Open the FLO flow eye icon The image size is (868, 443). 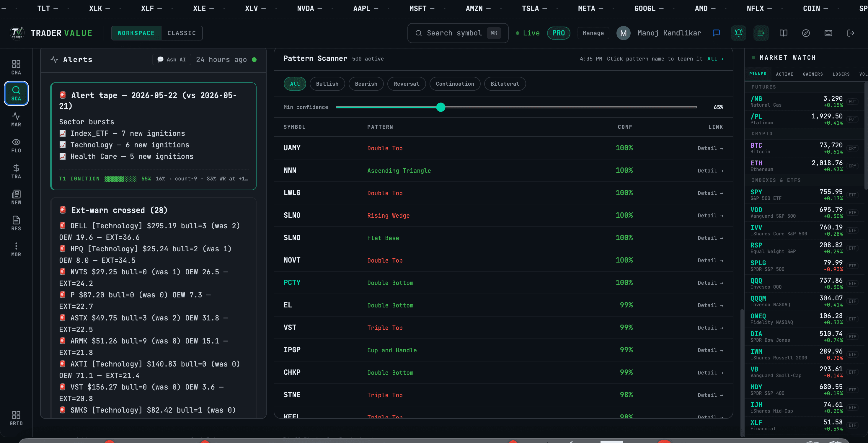(x=16, y=145)
